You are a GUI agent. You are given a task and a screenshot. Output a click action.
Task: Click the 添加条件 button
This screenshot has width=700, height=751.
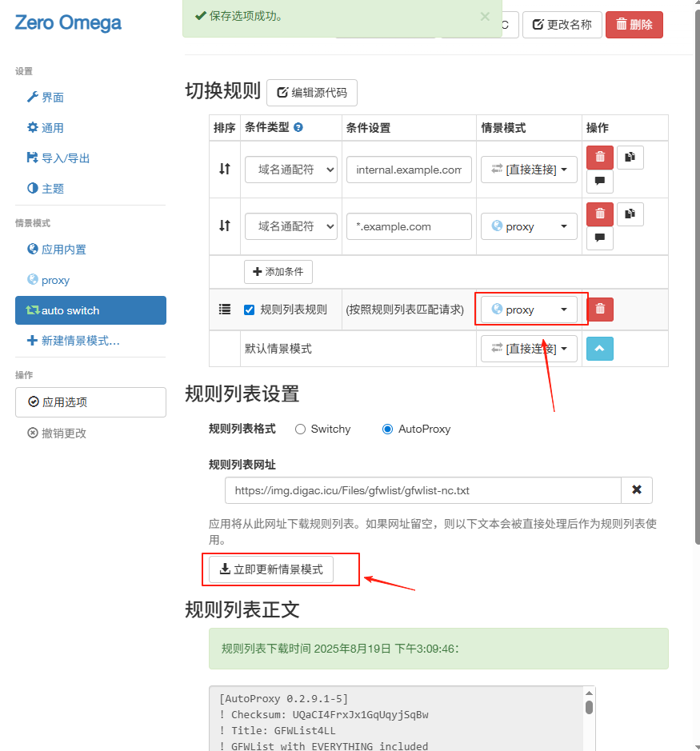(x=278, y=272)
